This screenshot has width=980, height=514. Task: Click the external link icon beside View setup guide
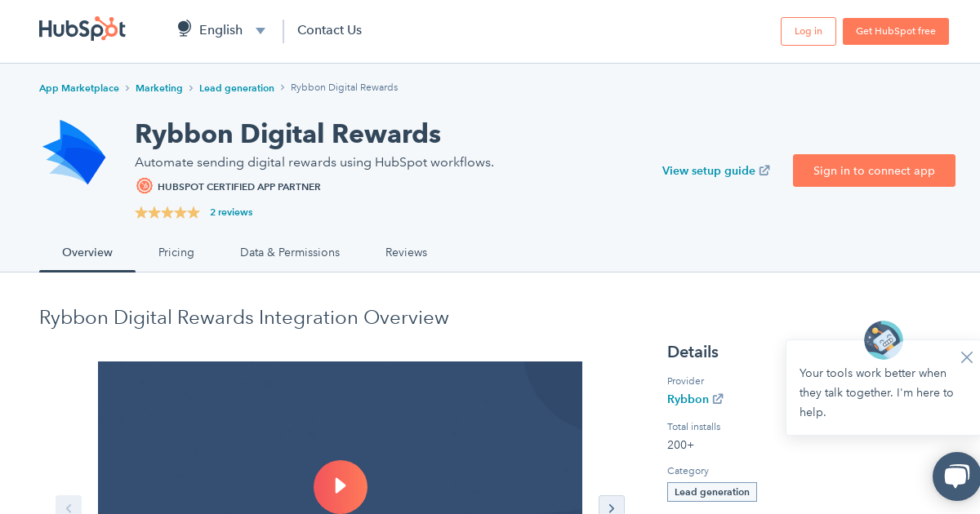click(x=764, y=171)
